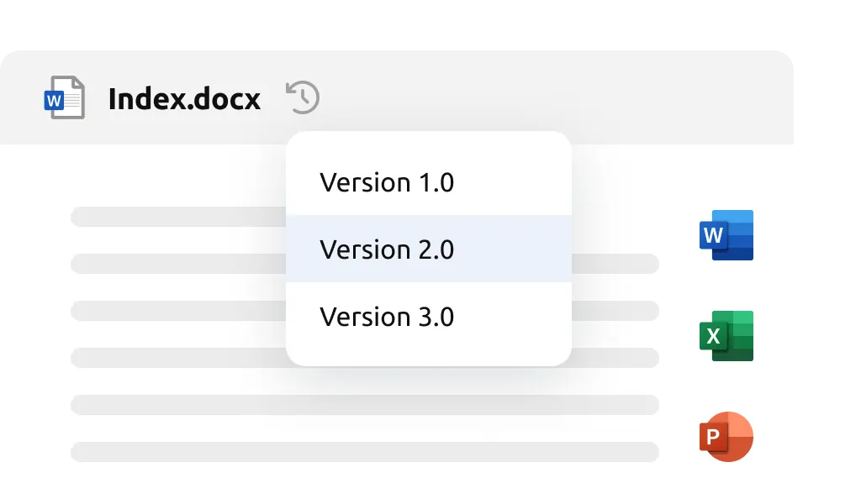Open the version history clock icon
861x504 pixels.
pos(303,97)
